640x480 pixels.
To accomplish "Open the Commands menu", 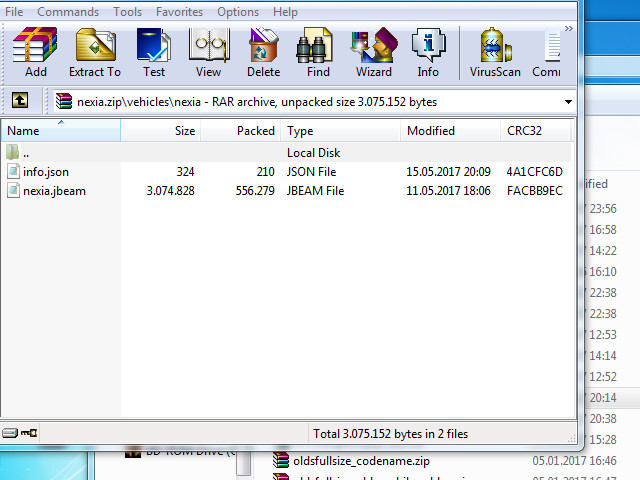I will pyautogui.click(x=68, y=12).
